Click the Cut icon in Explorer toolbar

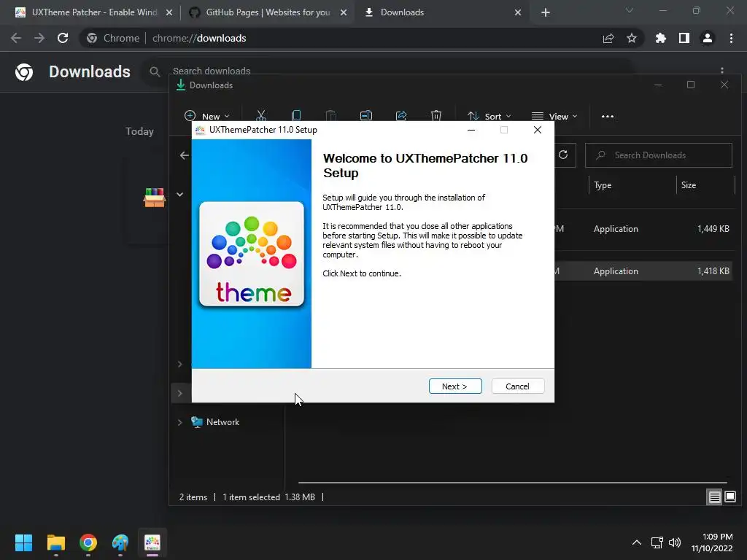[261, 116]
